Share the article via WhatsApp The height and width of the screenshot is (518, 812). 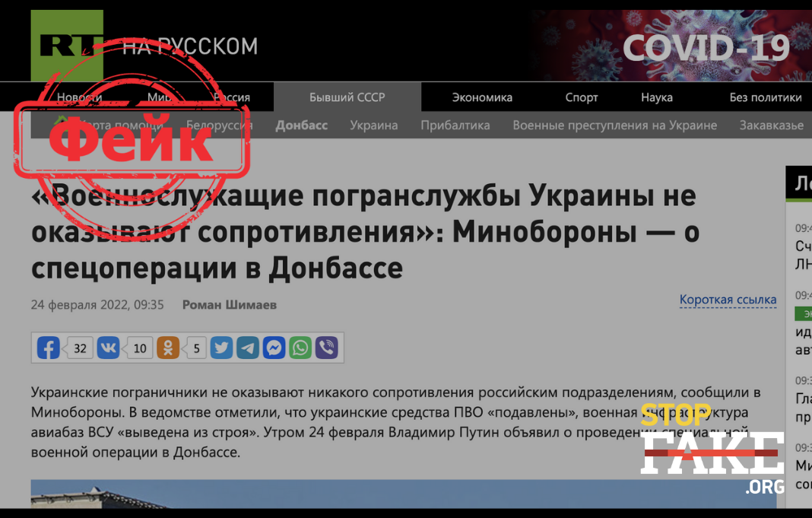click(x=300, y=348)
